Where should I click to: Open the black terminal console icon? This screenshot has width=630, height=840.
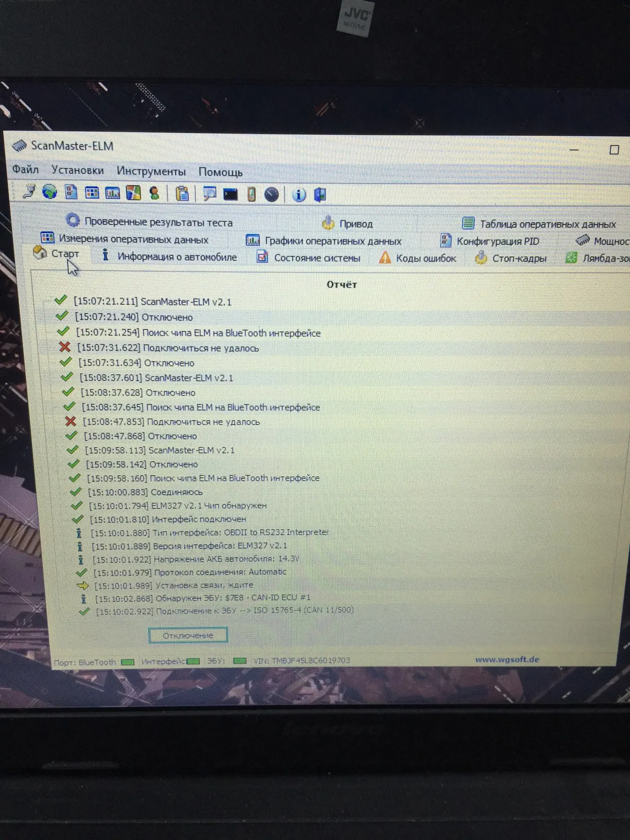click(x=230, y=195)
